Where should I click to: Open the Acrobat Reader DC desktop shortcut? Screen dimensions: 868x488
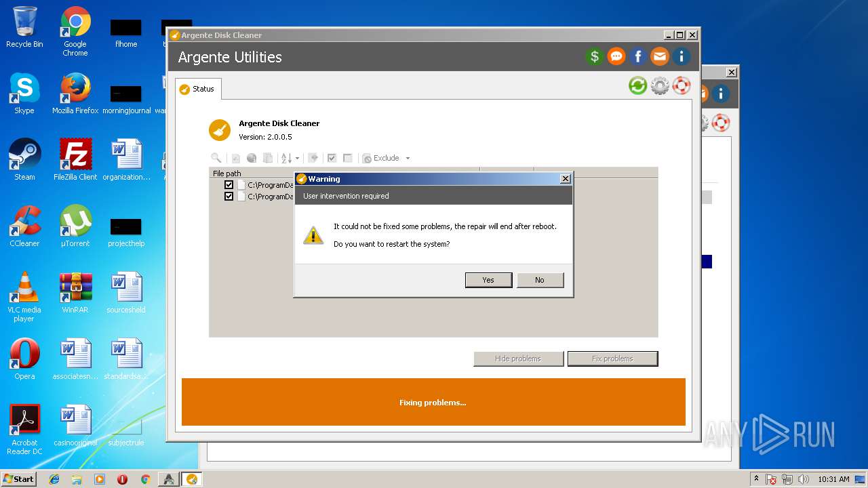(x=24, y=430)
